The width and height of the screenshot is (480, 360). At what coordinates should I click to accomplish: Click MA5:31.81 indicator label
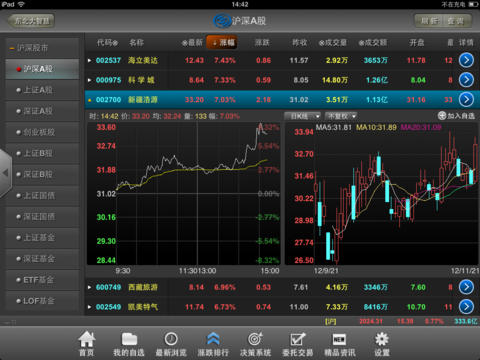point(334,127)
